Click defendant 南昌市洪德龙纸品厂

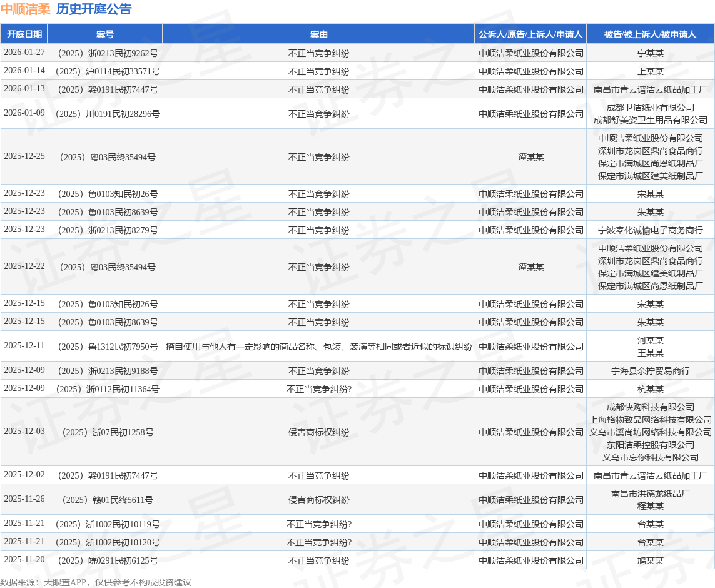click(x=650, y=494)
